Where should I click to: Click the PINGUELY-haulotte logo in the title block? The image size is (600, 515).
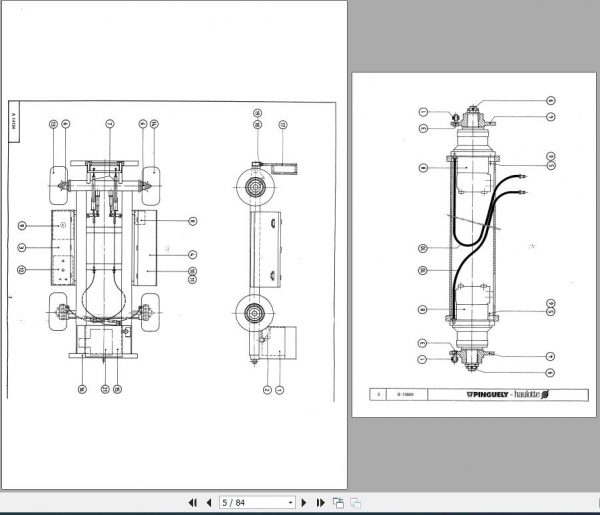coord(508,394)
